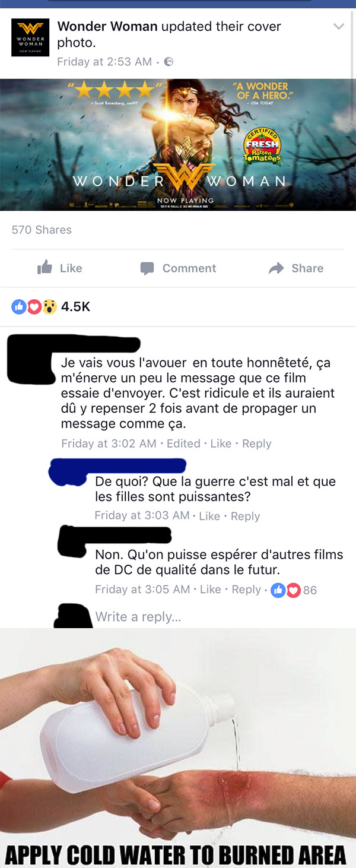Open the Wonder Woman cover photo
356x868 pixels.
(x=178, y=145)
